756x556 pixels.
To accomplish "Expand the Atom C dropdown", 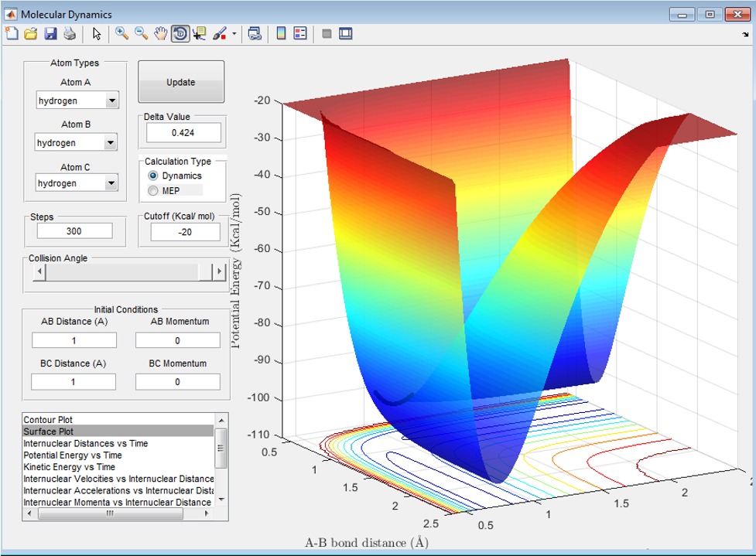I will (112, 184).
